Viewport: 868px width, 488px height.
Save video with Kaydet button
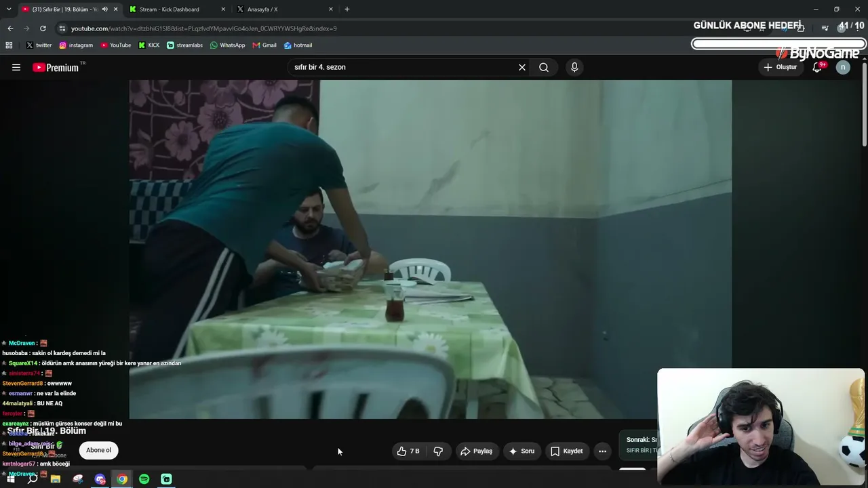(566, 451)
